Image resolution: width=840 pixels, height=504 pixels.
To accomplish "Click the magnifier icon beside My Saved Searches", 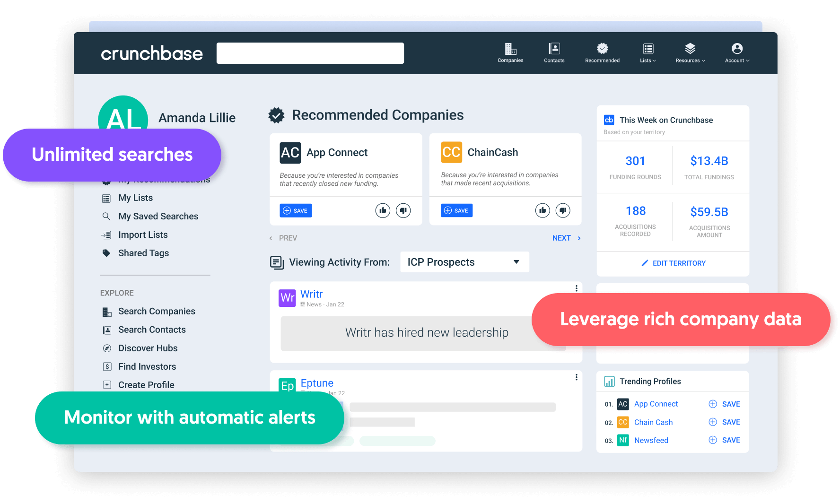I will click(x=106, y=217).
